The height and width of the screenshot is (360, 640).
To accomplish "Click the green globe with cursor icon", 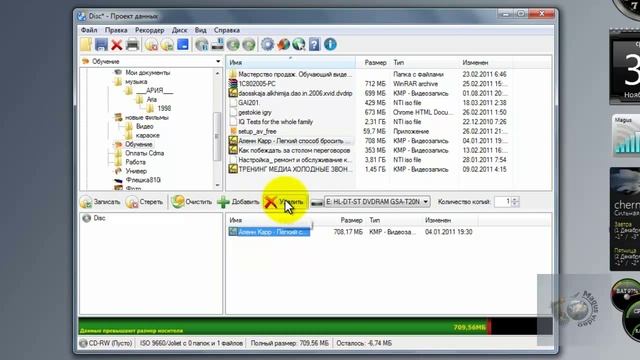I will (299, 44).
